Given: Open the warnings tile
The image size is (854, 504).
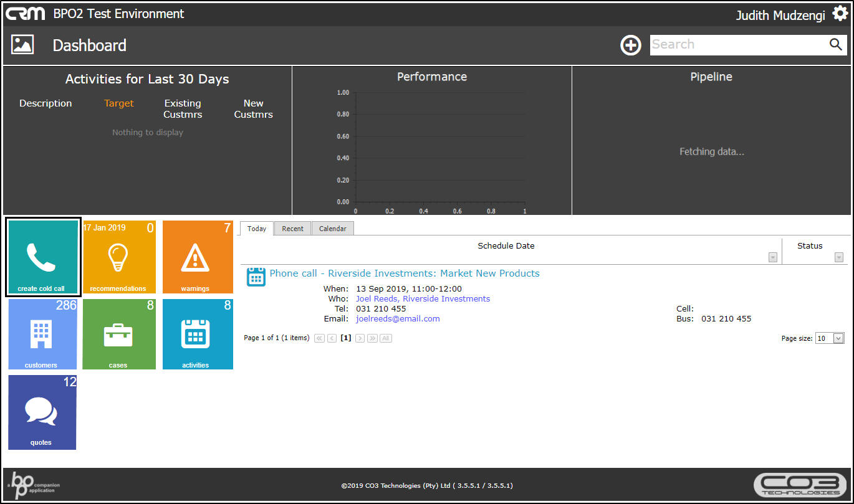Looking at the screenshot, I should tap(197, 257).
